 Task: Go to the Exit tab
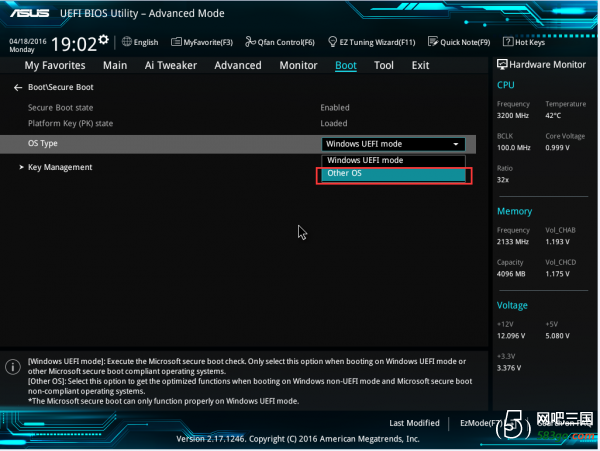[x=420, y=65]
